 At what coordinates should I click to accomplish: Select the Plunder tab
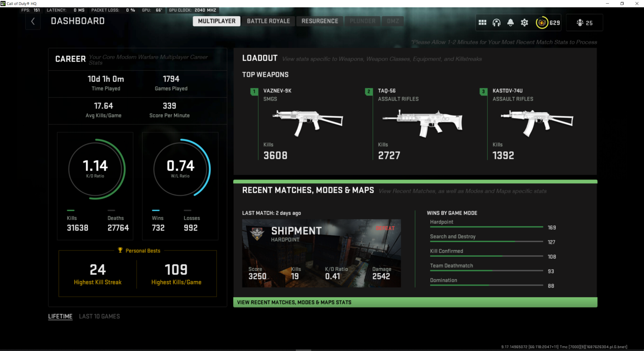click(362, 21)
